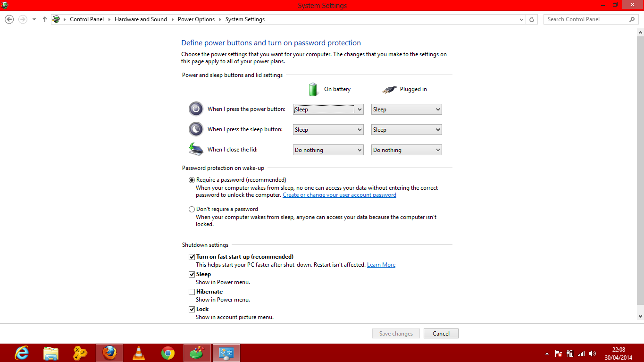Click the search magnifier icon
644x362 pixels.
(632, 19)
